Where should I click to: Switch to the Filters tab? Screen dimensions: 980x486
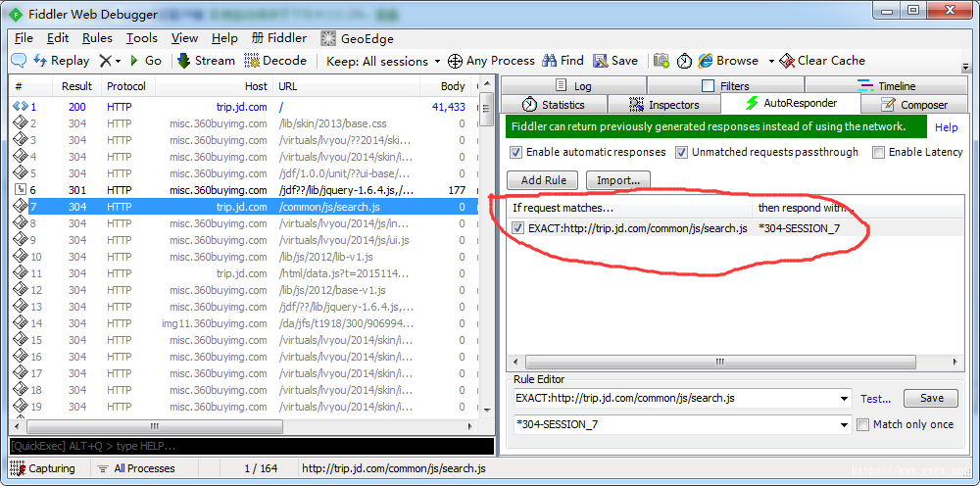pos(725,85)
